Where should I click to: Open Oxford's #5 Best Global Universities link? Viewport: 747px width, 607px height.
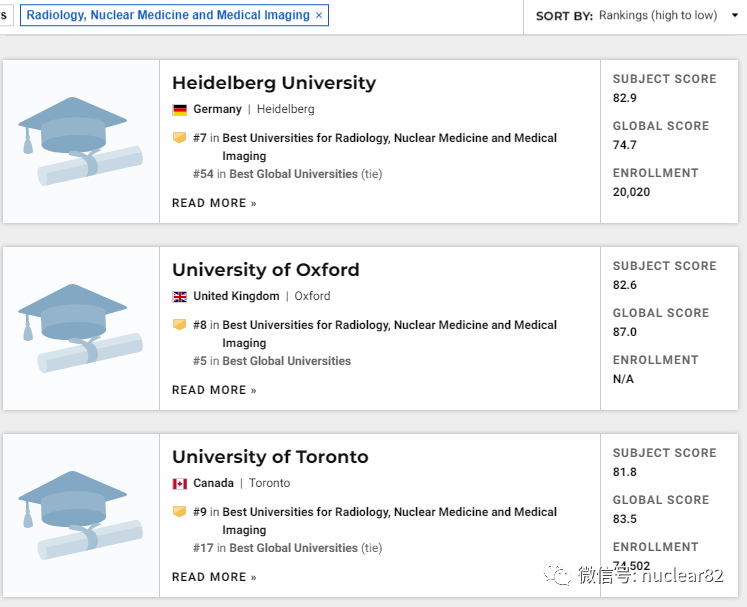point(287,361)
